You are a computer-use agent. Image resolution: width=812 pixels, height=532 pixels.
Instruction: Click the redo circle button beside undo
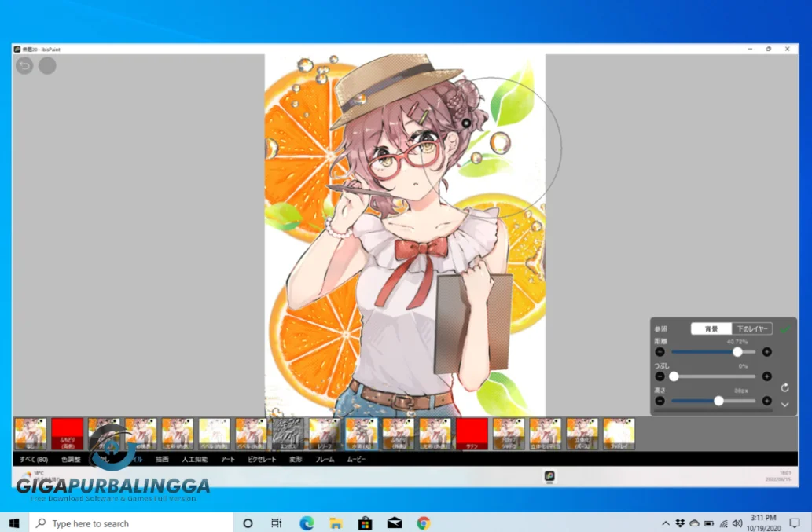(x=47, y=66)
